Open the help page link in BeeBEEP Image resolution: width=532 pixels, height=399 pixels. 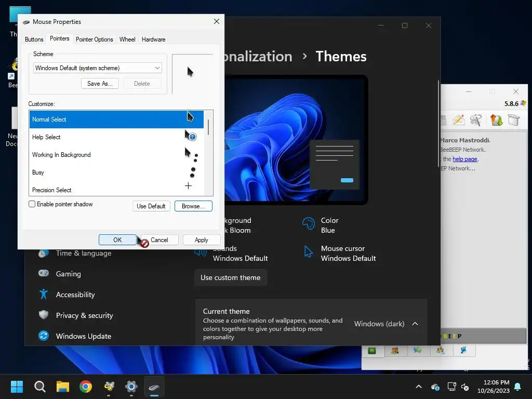465,159
